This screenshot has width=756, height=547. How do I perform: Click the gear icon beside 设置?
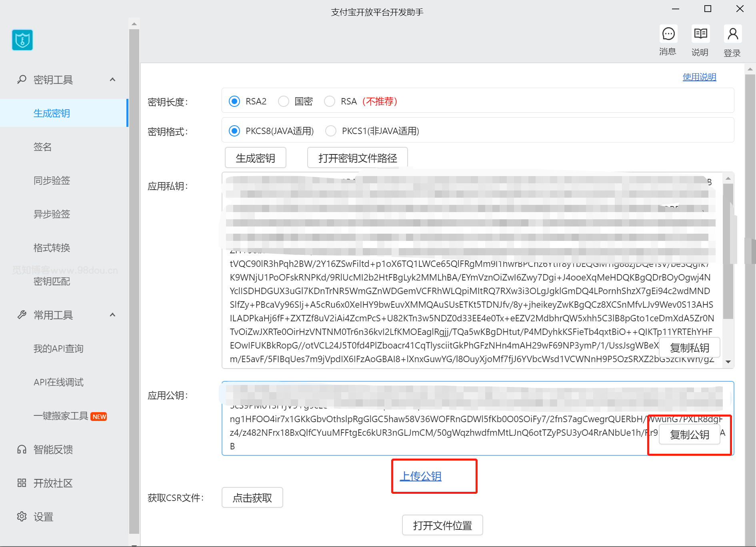point(22,517)
